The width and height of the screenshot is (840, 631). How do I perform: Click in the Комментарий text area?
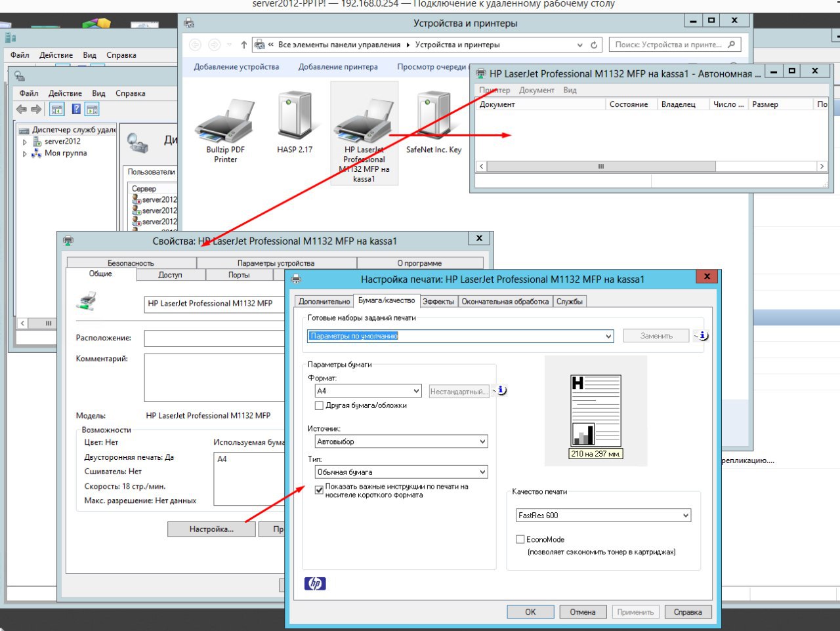point(214,378)
